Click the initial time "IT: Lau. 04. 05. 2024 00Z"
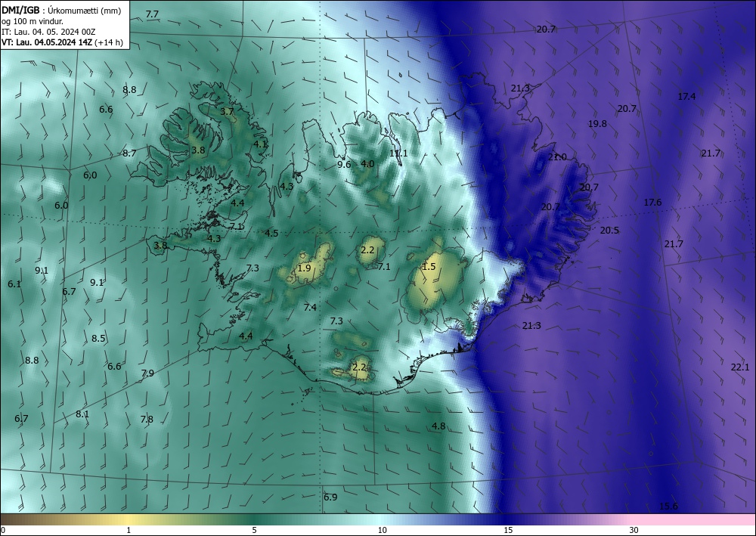 pyautogui.click(x=48, y=32)
